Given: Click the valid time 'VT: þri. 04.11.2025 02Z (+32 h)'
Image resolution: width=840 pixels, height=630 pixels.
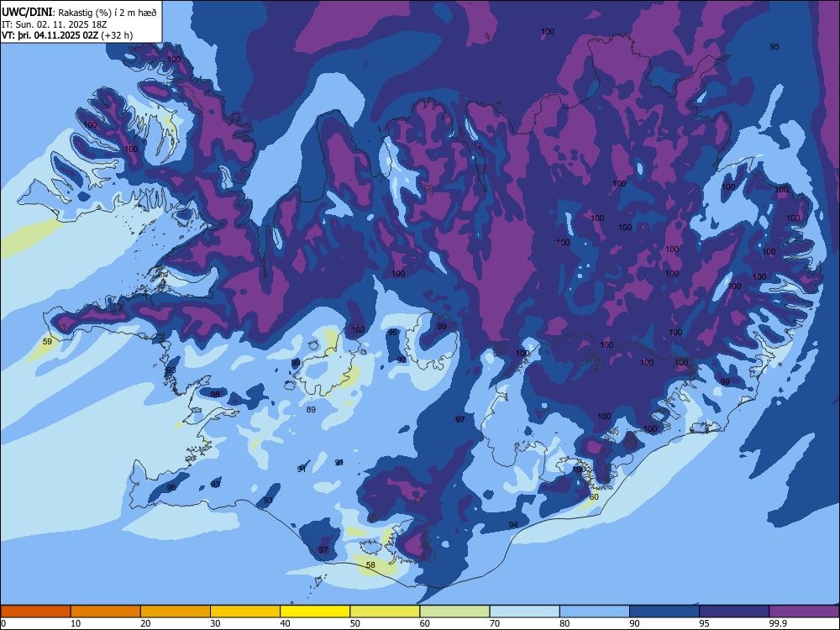Looking at the screenshot, I should point(67,35).
